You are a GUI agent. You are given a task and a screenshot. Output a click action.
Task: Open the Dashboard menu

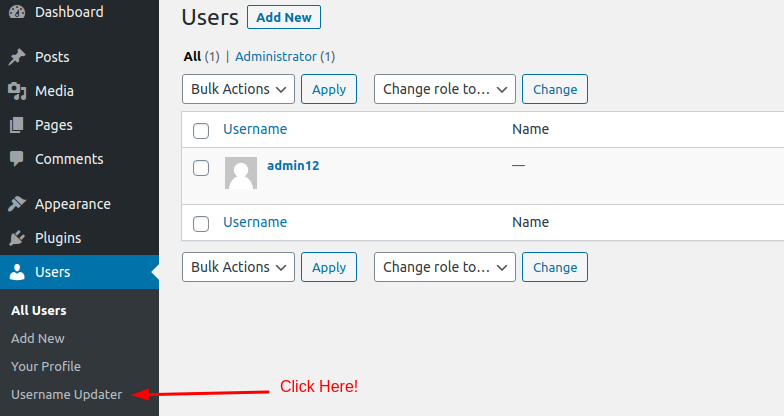(80, 12)
